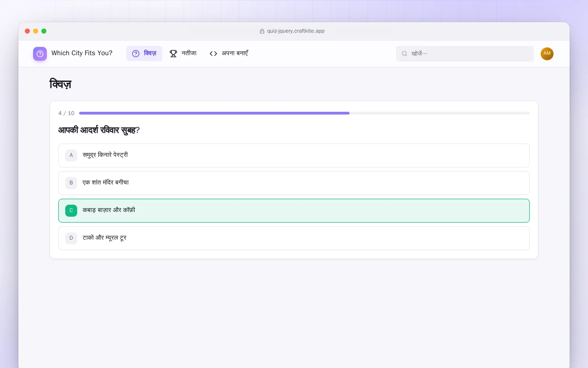588x368 pixels.
Task: Click the trophy icon beside नतीजा
Action: point(173,53)
